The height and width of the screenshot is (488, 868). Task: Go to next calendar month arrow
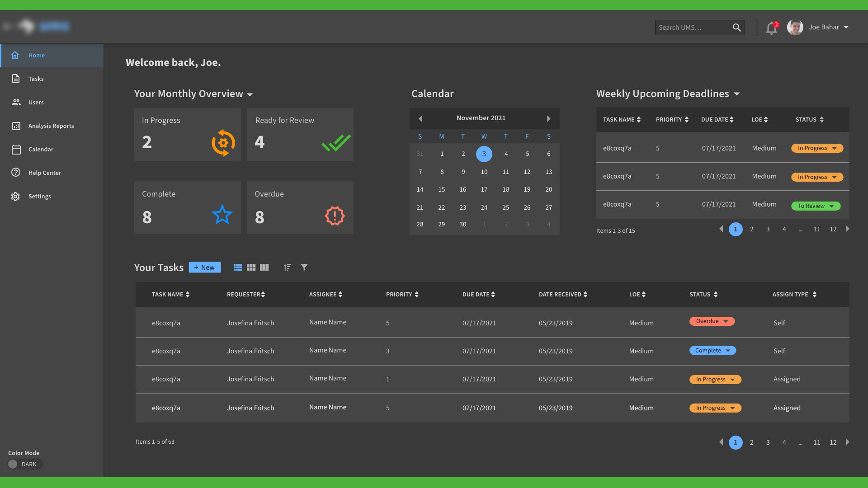(548, 118)
